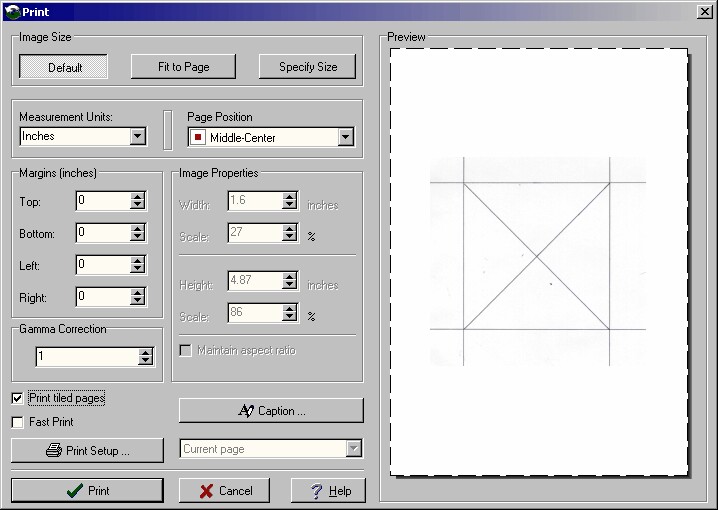Image resolution: width=718 pixels, height=510 pixels.
Task: Click the Height spinner arrows
Action: pos(289,281)
